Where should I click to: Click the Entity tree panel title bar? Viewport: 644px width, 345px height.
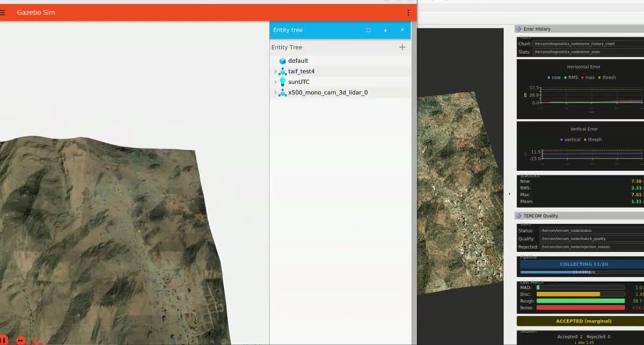(340, 30)
